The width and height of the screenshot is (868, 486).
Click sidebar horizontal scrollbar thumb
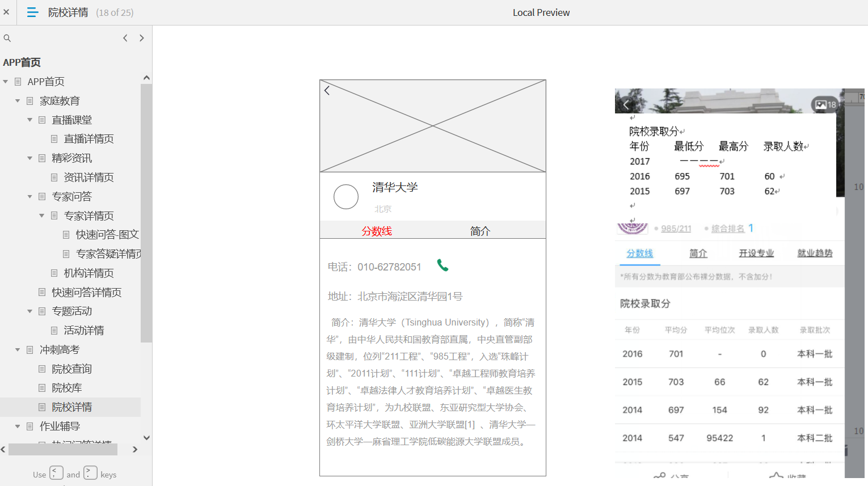click(63, 449)
